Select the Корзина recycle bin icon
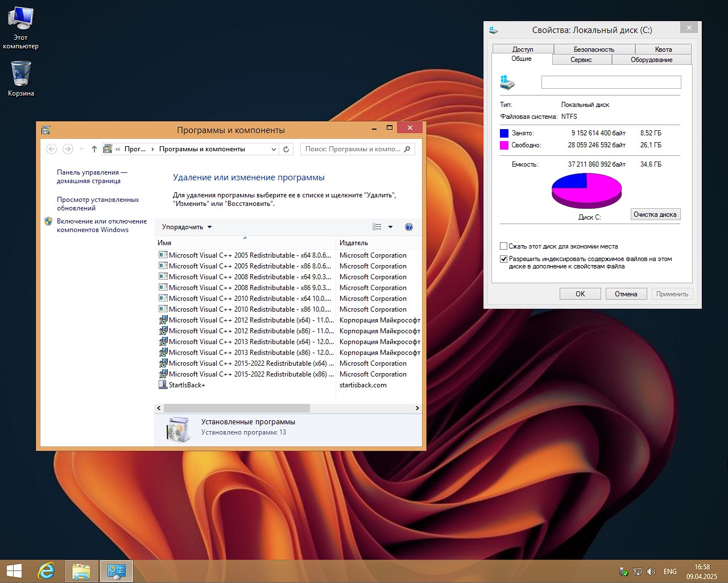This screenshot has width=728, height=583. pos(21,78)
